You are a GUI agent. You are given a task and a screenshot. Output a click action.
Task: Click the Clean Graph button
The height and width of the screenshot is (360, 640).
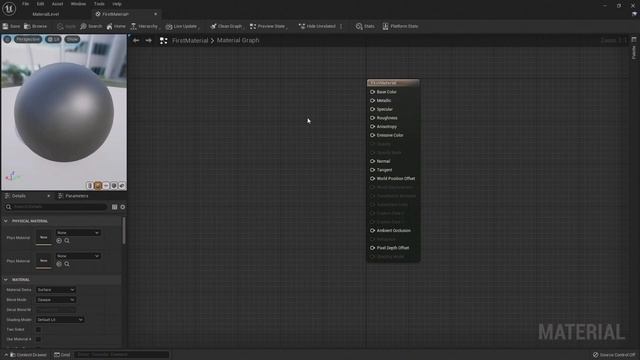tap(226, 26)
